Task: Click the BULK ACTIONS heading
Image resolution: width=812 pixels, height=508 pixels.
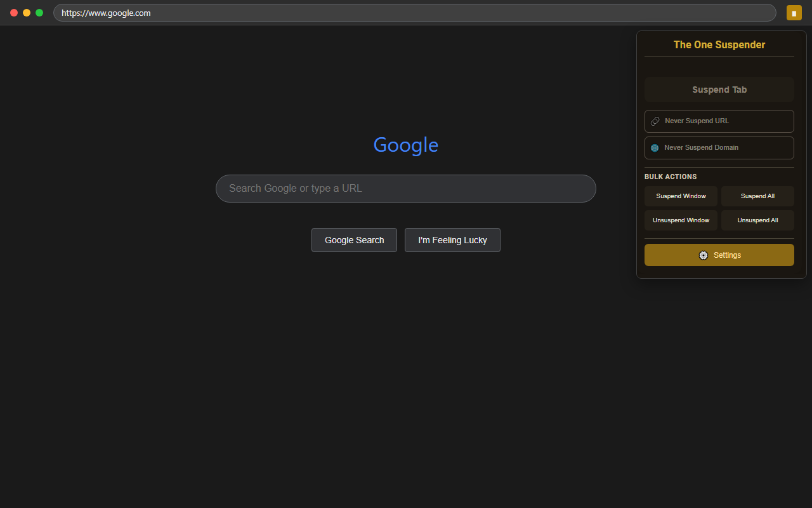Action: pyautogui.click(x=671, y=177)
